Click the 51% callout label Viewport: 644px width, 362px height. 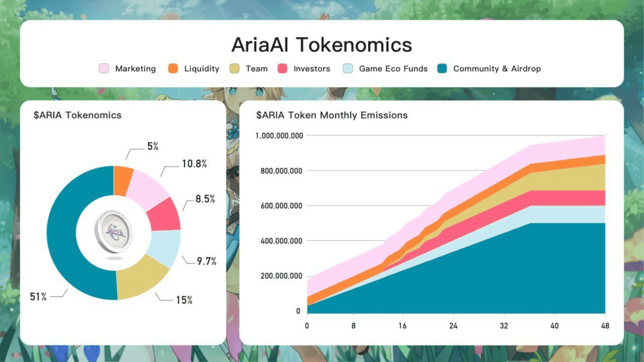(x=38, y=296)
